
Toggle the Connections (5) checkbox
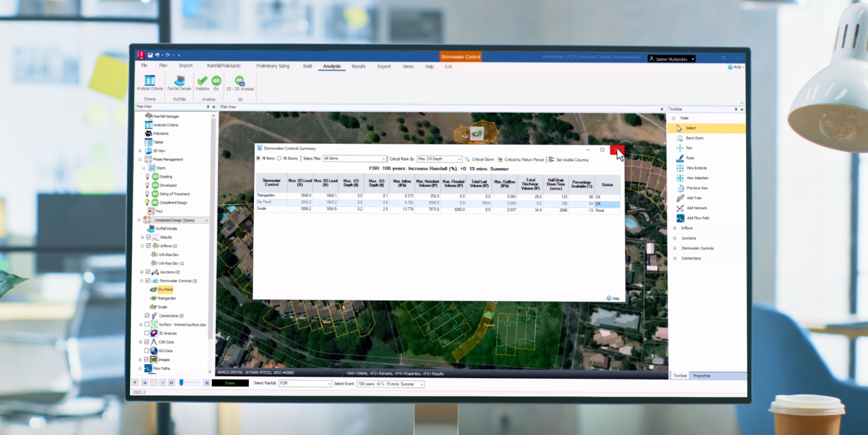click(x=147, y=316)
